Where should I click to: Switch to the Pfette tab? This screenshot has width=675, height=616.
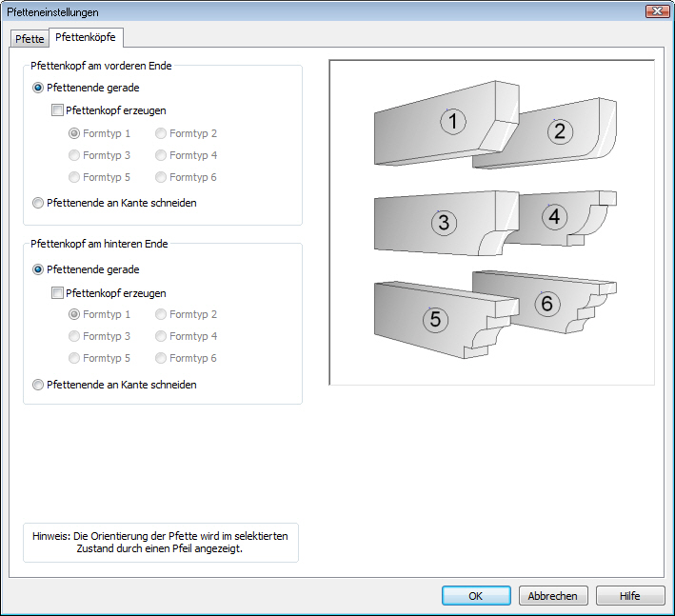pyautogui.click(x=30, y=39)
